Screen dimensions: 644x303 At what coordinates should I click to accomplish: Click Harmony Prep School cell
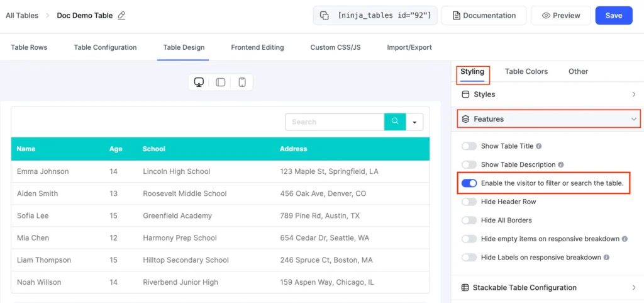coord(180,237)
